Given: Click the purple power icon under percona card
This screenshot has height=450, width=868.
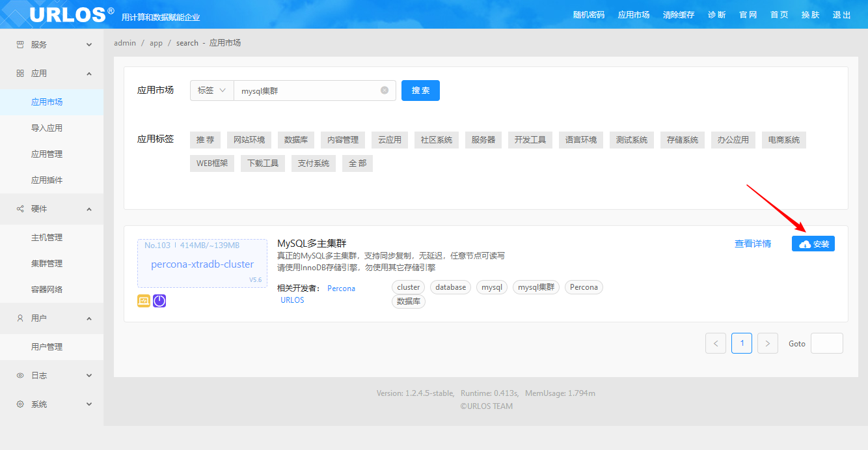Looking at the screenshot, I should [159, 301].
